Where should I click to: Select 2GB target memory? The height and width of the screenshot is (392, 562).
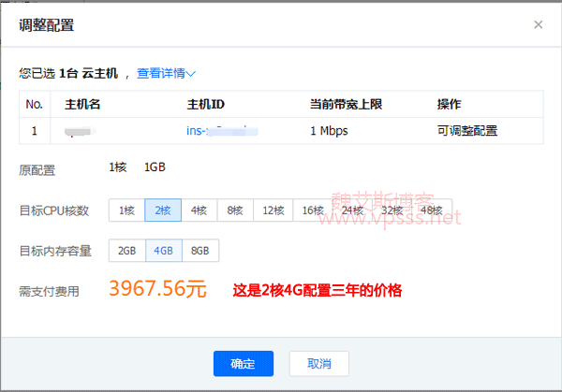[x=126, y=251]
